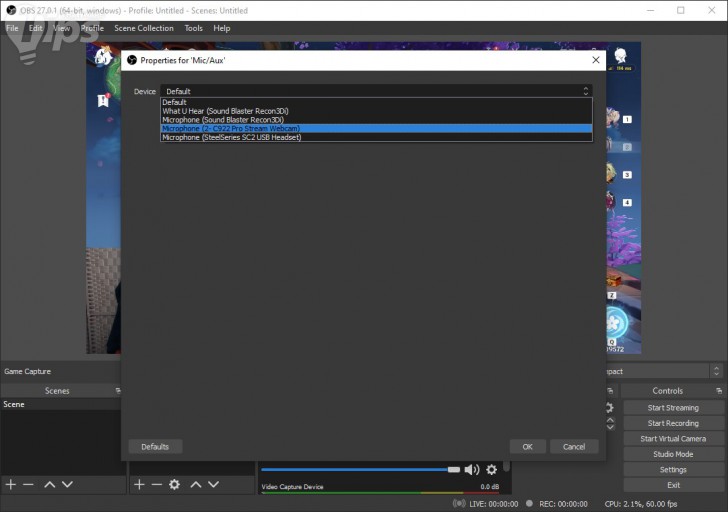
Task: Click the REC status indicator dot
Action: point(529,503)
